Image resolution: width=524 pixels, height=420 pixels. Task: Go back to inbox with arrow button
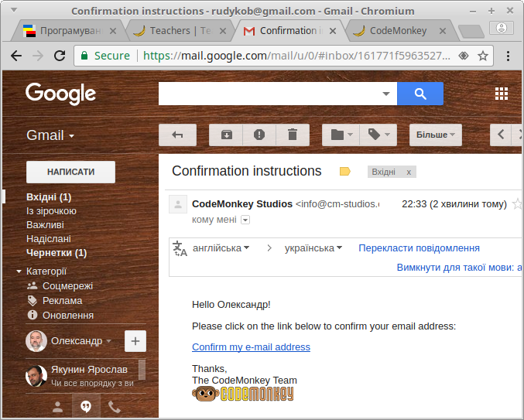tap(177, 135)
